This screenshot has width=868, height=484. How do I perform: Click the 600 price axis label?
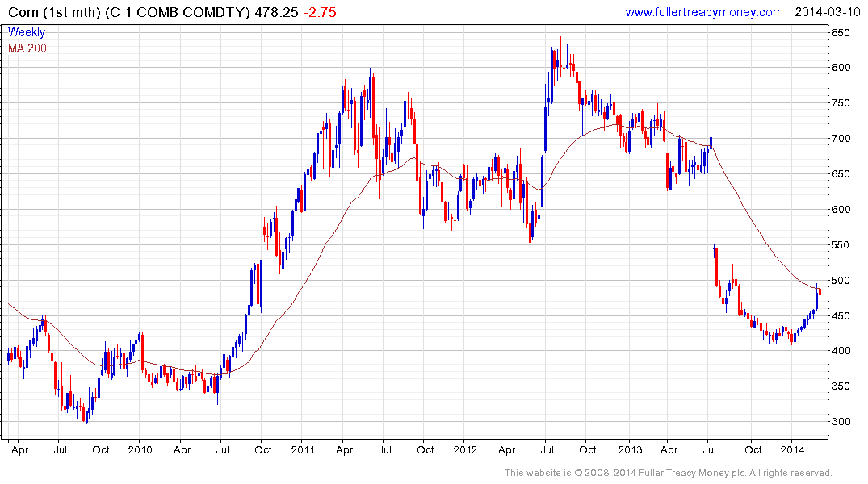[x=841, y=209]
